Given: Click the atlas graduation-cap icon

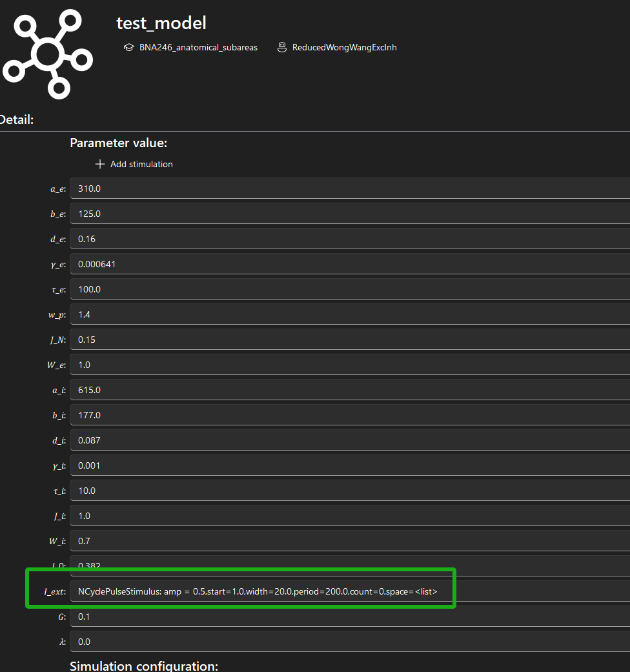Looking at the screenshot, I should tap(128, 48).
